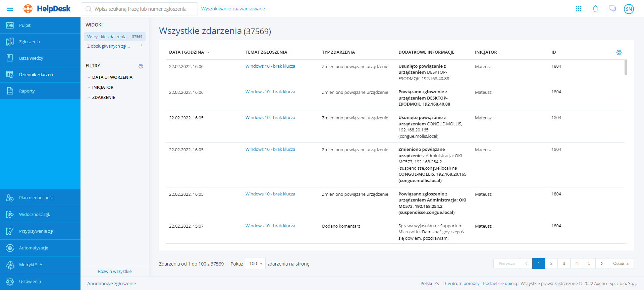Go to Automatyzacje in sidebar
The height and width of the screenshot is (290, 644).
point(34,248)
